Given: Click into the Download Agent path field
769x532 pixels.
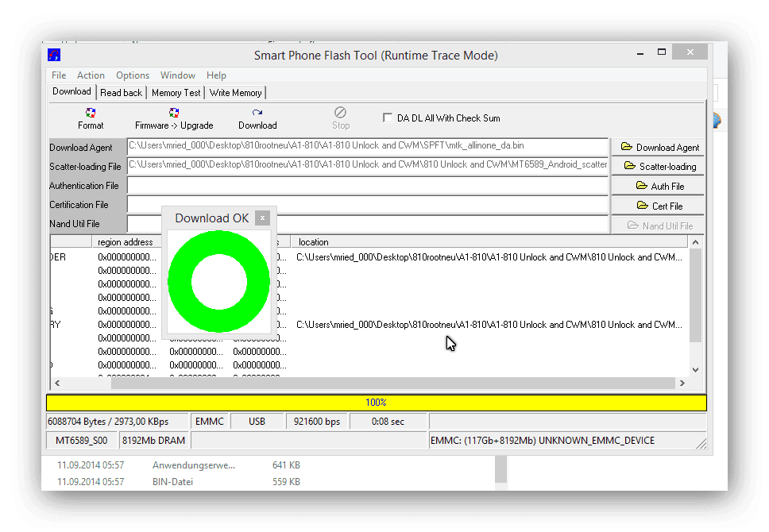Looking at the screenshot, I should point(367,146).
